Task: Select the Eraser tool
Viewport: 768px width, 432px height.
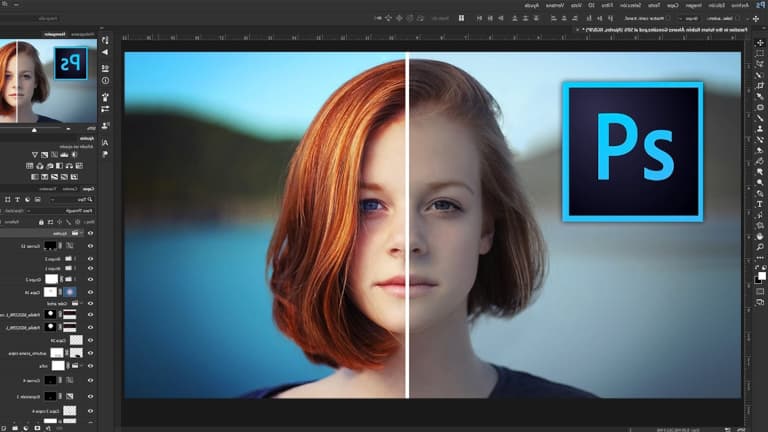Action: 760,150
